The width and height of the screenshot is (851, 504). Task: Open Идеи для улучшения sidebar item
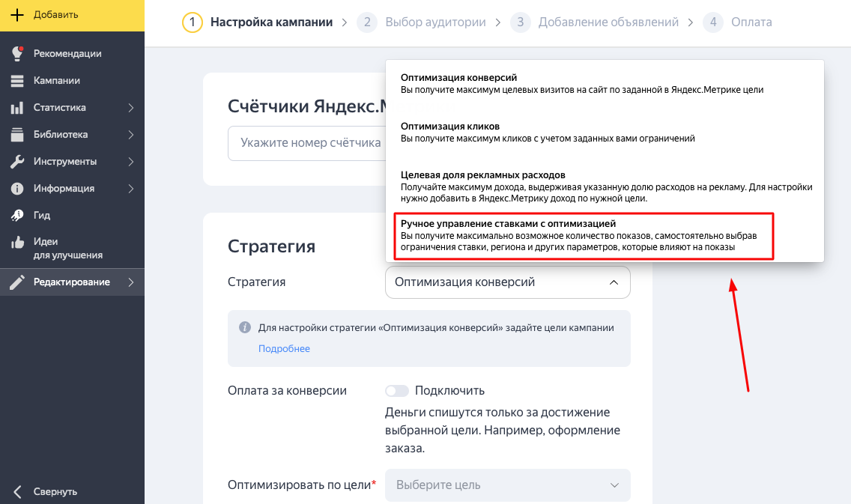point(72,248)
